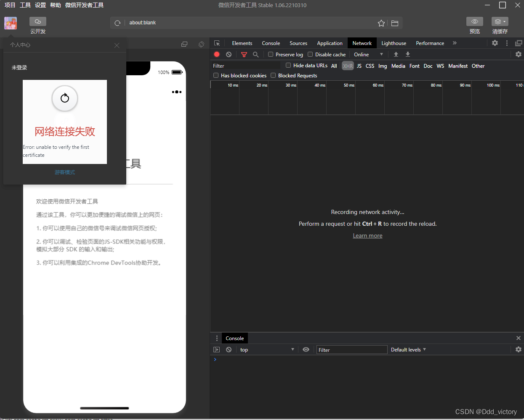Check Has blocked cookies
Screen dimensions: 524x420
tap(216, 75)
